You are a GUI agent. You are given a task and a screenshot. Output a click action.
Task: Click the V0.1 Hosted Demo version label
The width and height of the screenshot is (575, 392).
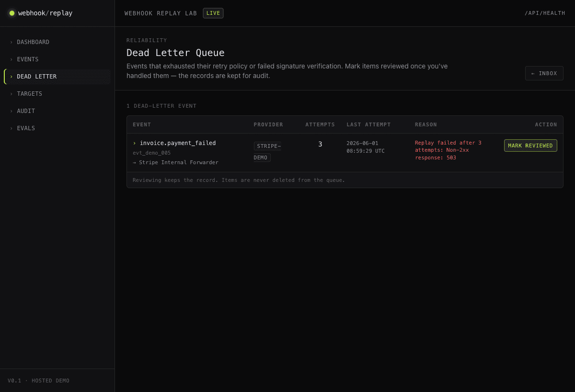tap(38, 381)
